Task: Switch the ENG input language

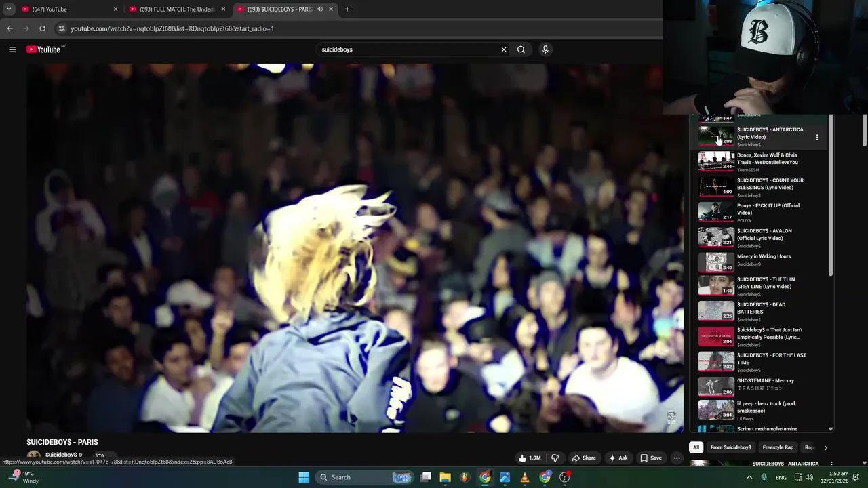Action: tap(781, 477)
